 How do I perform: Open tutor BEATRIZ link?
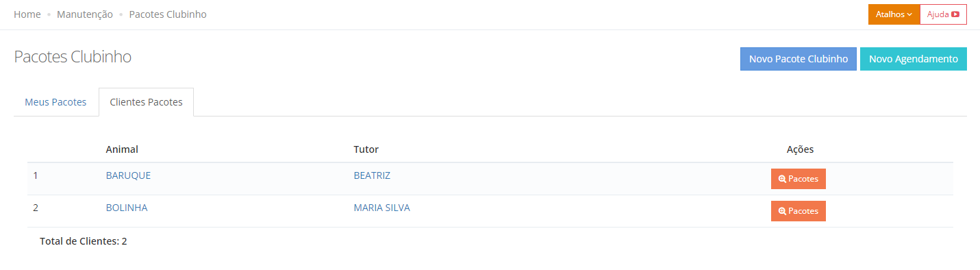(x=372, y=175)
